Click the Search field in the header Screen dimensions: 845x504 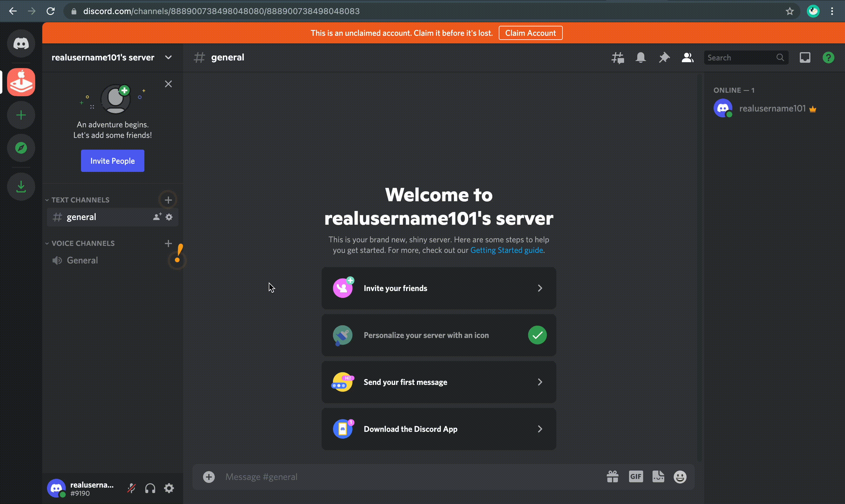[x=746, y=58]
